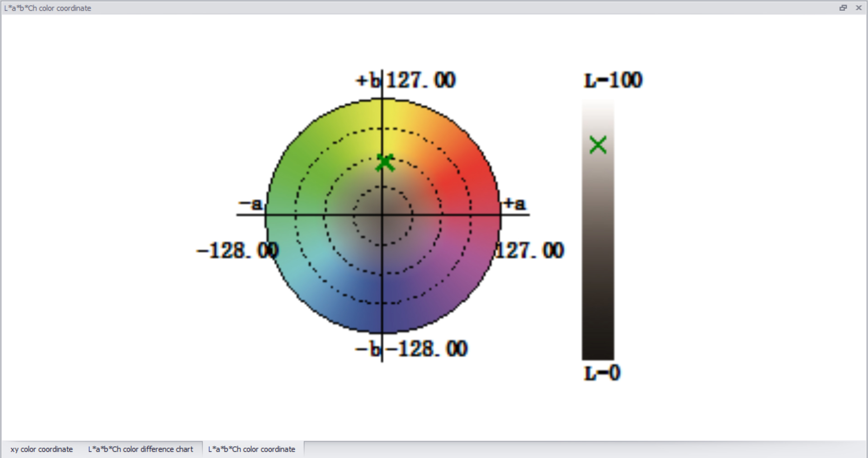Click the -a axis label
Image resolution: width=868 pixels, height=458 pixels.
(x=250, y=205)
